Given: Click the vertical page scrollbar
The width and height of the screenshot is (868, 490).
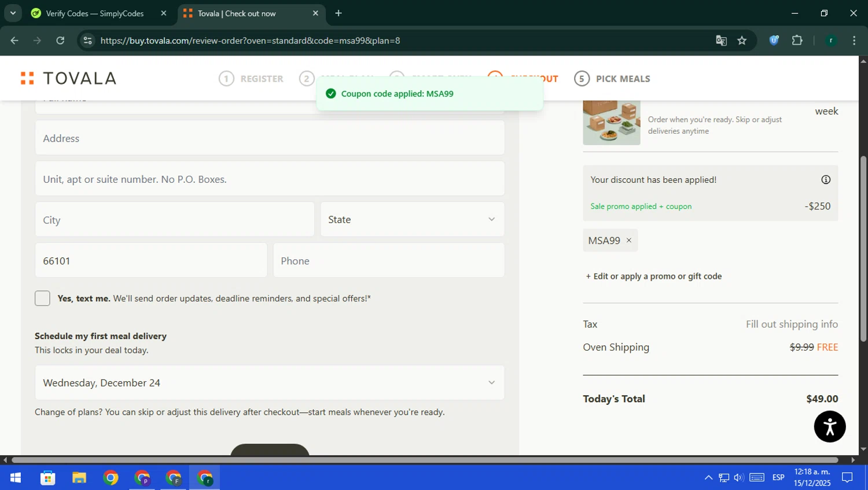Looking at the screenshot, I should click(x=863, y=249).
